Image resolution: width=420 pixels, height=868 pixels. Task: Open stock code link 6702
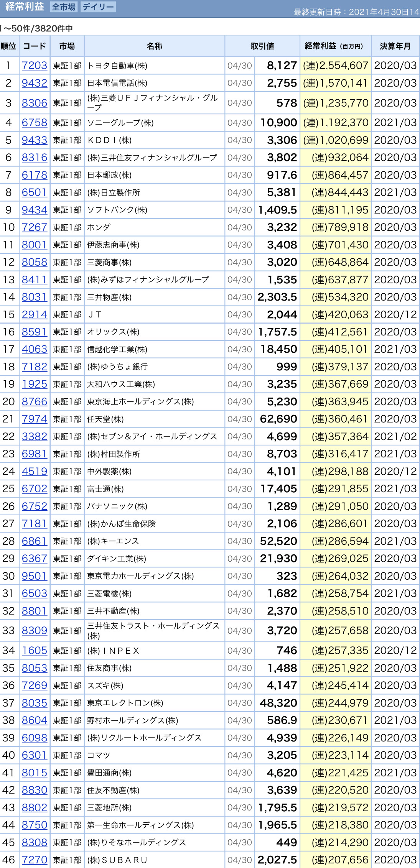[35, 489]
